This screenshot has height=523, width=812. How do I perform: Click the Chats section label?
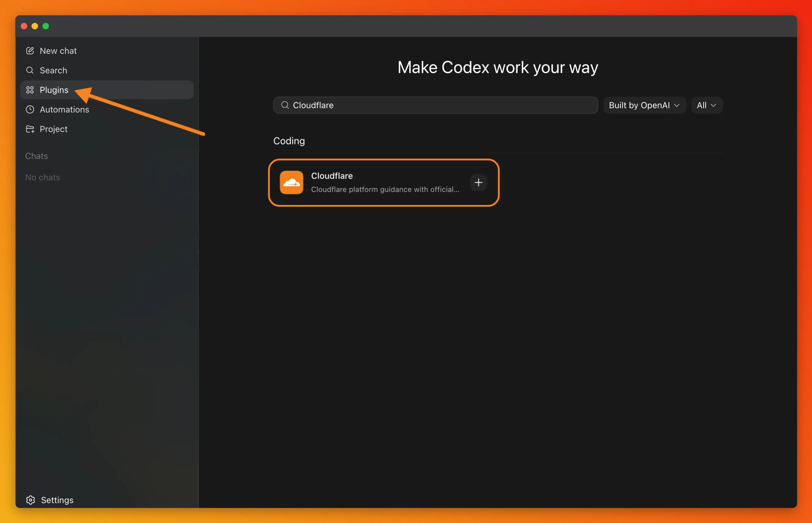(36, 156)
